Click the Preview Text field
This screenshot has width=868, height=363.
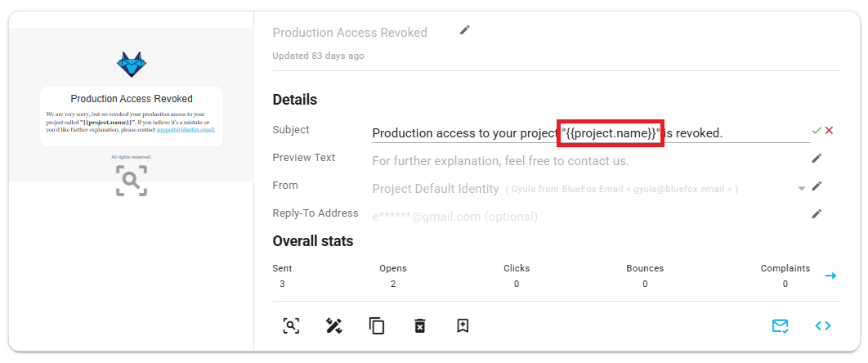tap(591, 161)
